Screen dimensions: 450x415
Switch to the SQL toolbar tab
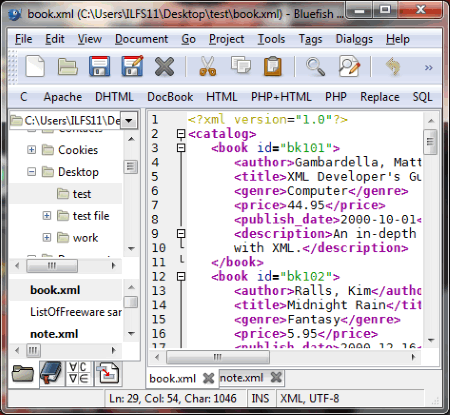pyautogui.click(x=422, y=97)
